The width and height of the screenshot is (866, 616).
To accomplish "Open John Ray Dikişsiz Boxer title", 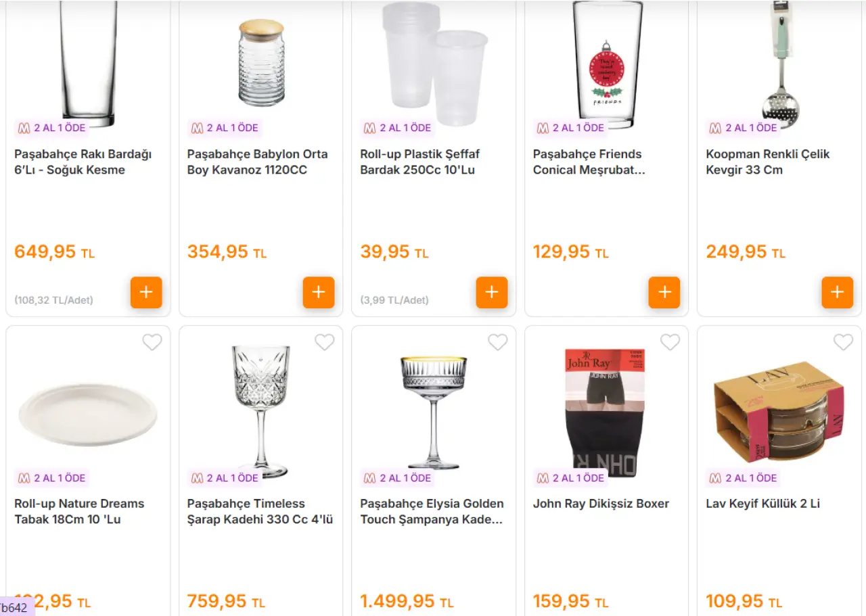I will tap(601, 504).
